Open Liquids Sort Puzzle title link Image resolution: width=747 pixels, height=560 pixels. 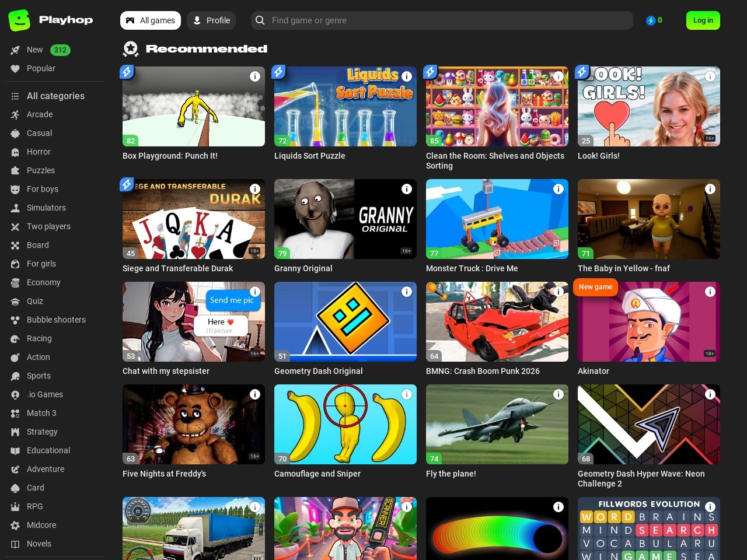(x=310, y=156)
